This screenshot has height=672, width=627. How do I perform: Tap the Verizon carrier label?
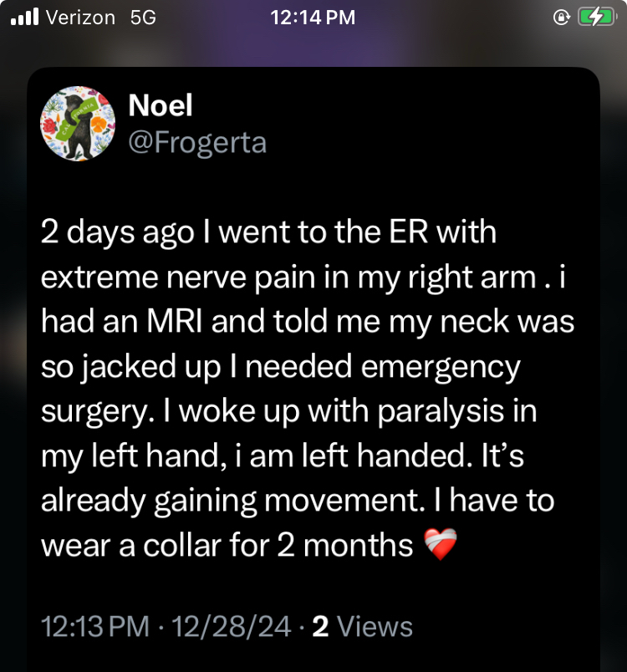point(80,18)
